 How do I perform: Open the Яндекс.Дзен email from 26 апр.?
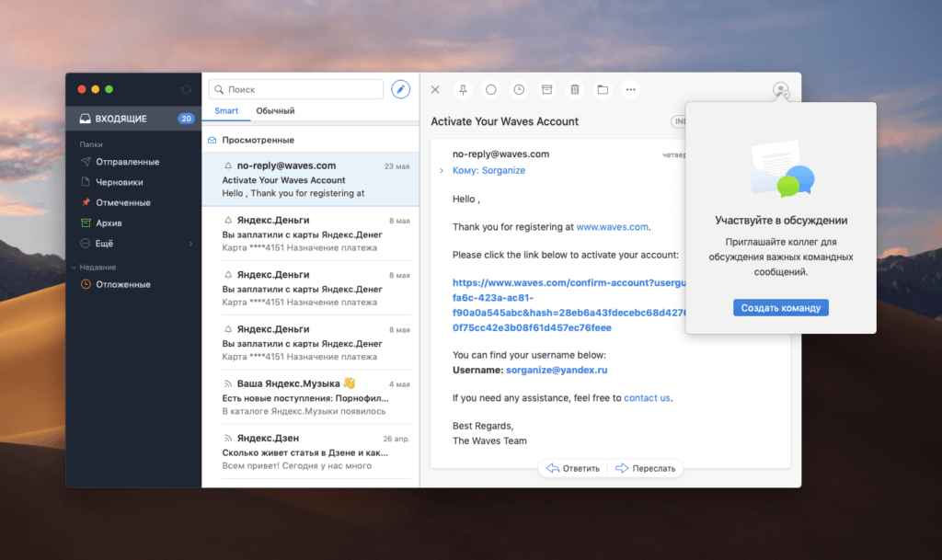click(311, 451)
